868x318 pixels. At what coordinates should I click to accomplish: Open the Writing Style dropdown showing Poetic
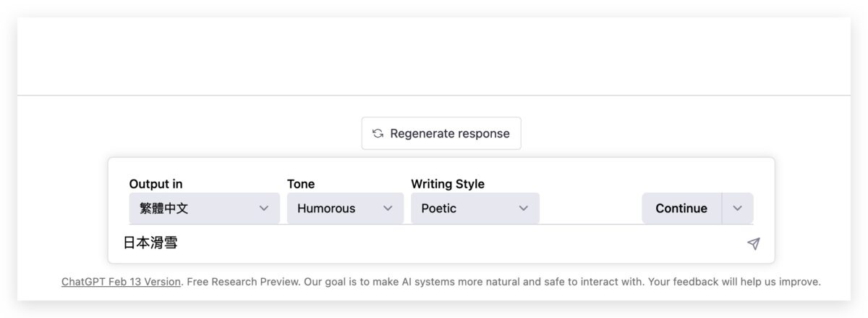pos(475,208)
